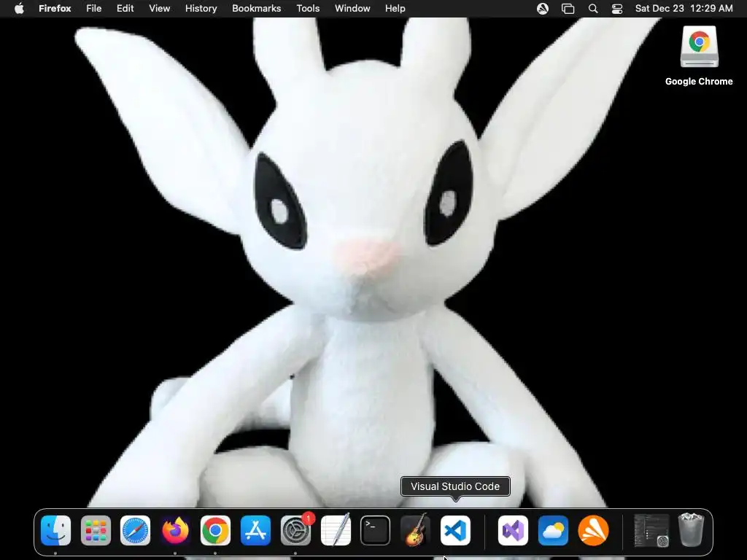The width and height of the screenshot is (747, 560).
Task: Open the Window menu
Action: click(x=352, y=9)
